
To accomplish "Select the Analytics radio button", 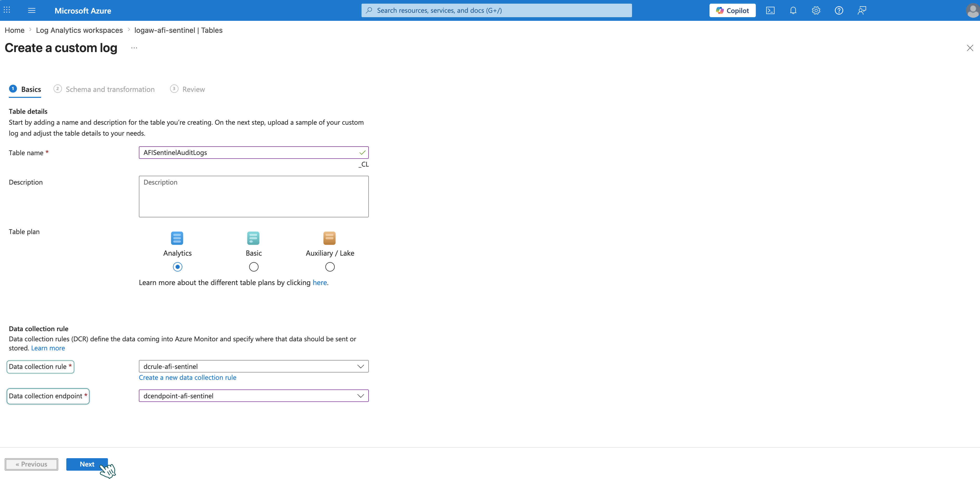I will point(177,267).
